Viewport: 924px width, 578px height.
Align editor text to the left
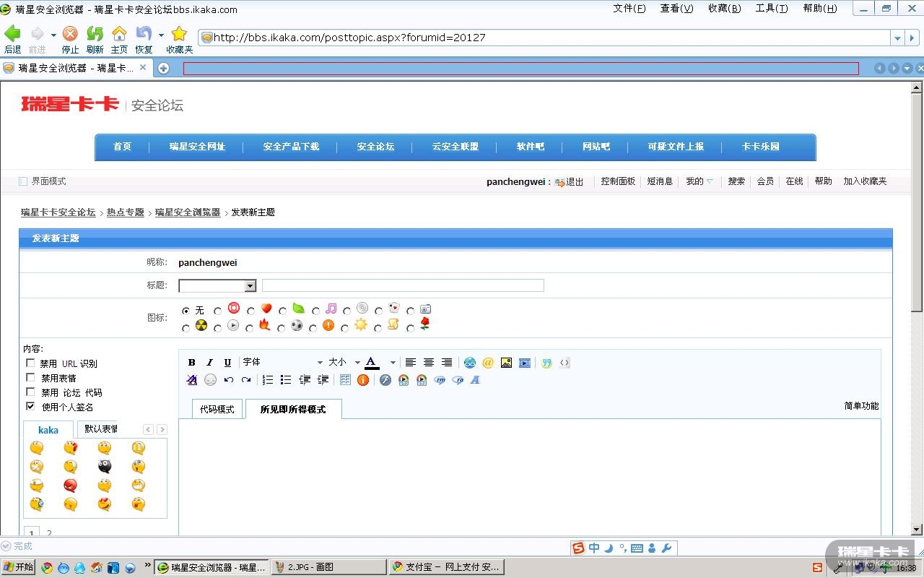point(411,363)
